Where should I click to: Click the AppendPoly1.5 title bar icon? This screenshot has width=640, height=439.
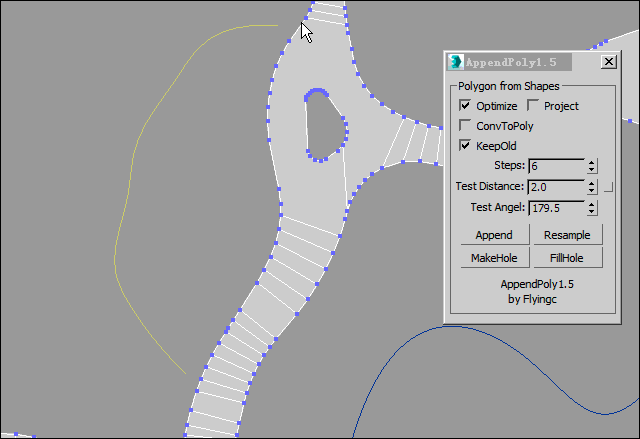(x=455, y=62)
